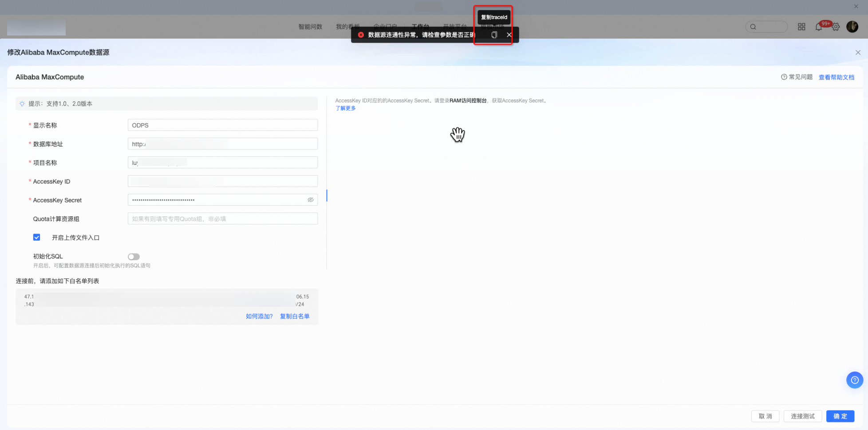Click the search box in header

click(x=766, y=27)
